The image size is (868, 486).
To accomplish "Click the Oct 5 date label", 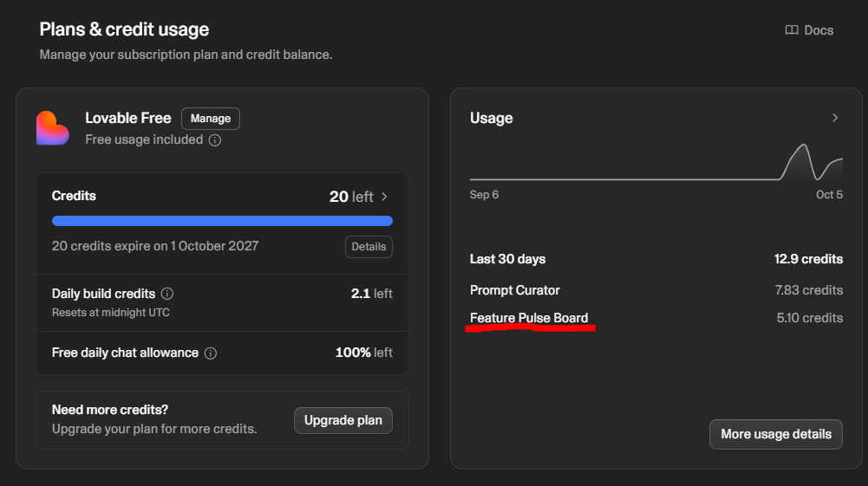I will (x=829, y=195).
